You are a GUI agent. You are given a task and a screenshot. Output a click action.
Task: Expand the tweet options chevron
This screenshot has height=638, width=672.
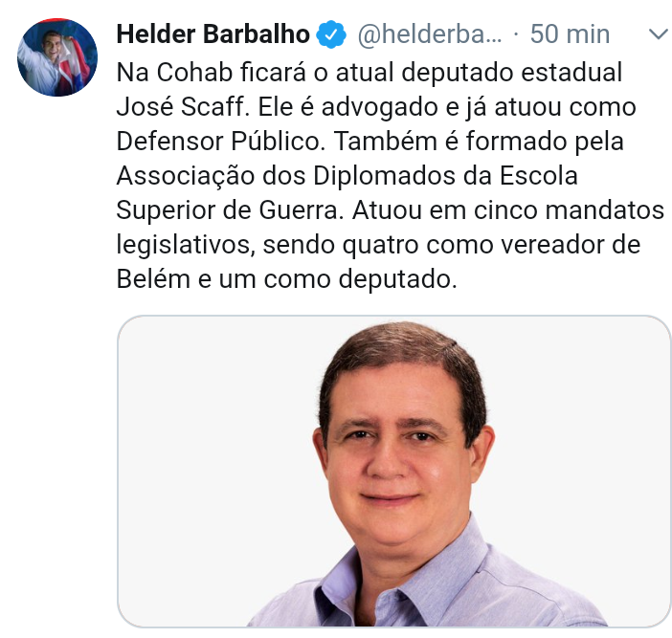pyautogui.click(x=659, y=34)
